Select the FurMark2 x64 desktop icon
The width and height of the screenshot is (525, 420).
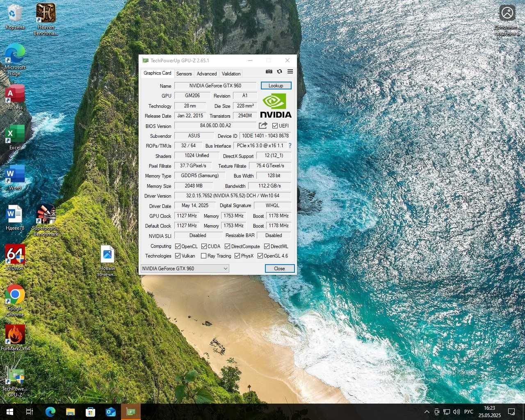tap(15, 338)
